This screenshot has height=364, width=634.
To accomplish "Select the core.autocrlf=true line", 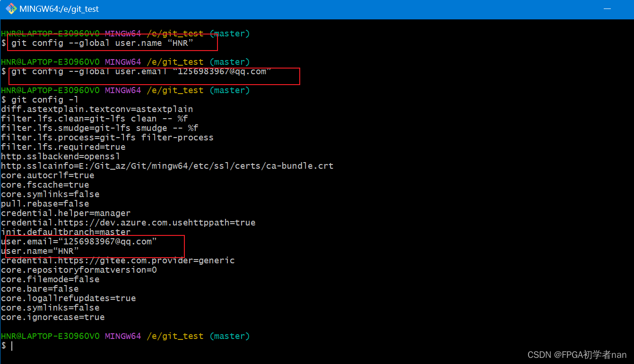I will 48,175.
